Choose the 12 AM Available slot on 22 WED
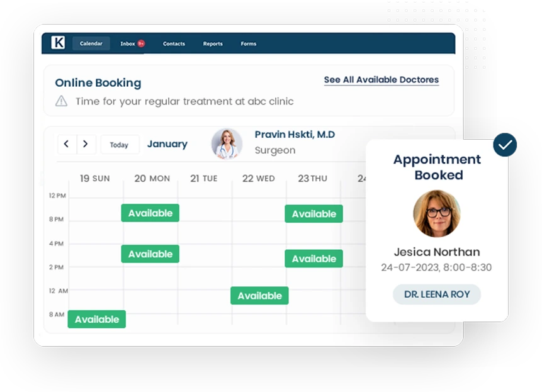Viewport: 542px width, 392px height. tap(259, 295)
